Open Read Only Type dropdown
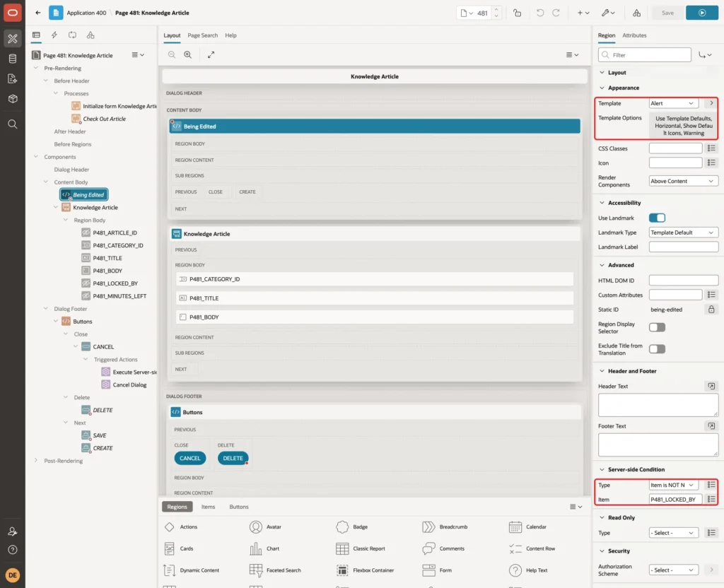This screenshot has height=588, width=724. [x=673, y=533]
